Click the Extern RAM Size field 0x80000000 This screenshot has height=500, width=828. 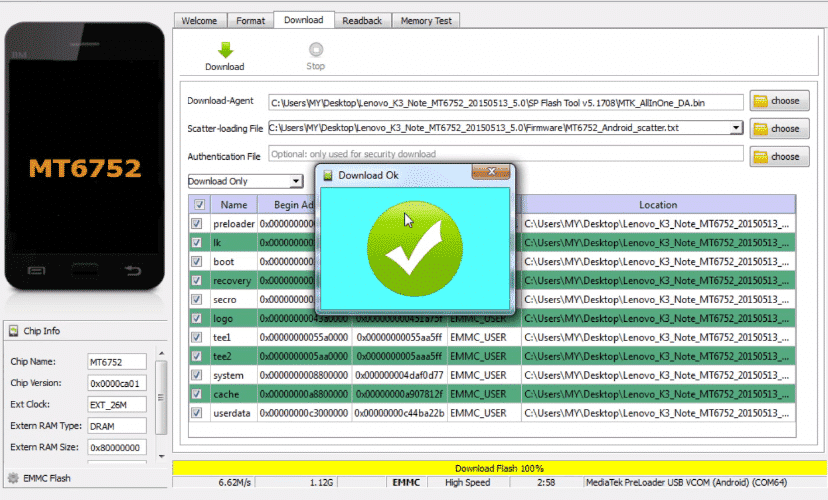coord(117,447)
